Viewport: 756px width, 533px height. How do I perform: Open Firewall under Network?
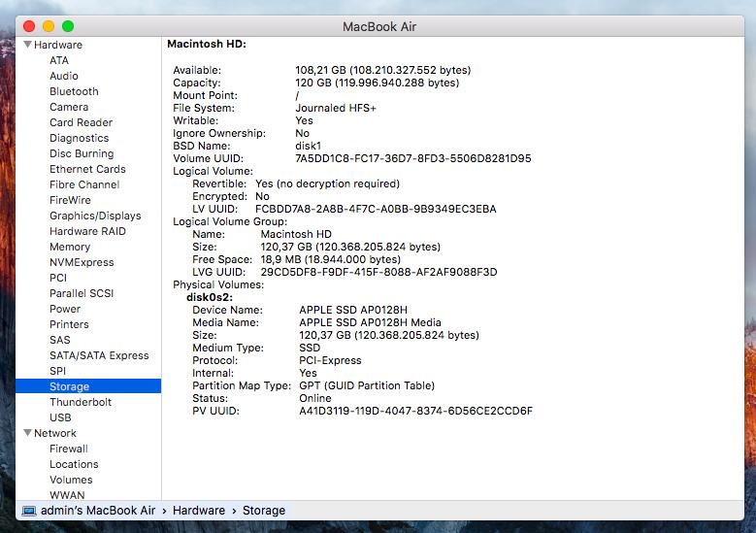pos(69,449)
